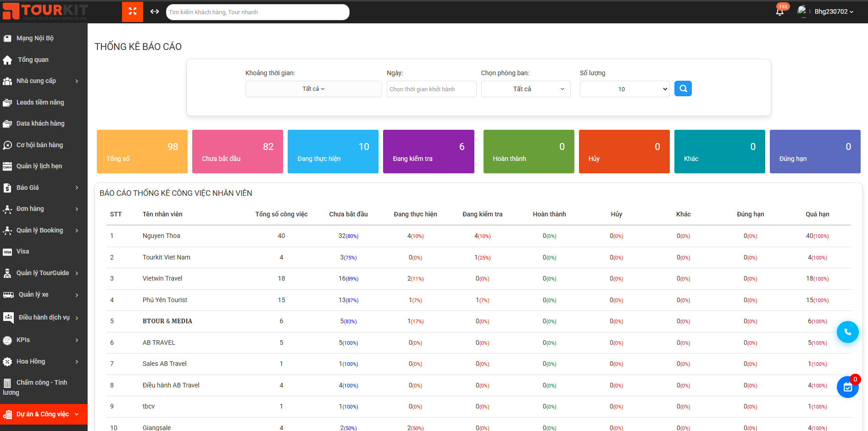The width and height of the screenshot is (868, 431).
Task: Click the Nhà cung cấp people icon
Action: click(x=7, y=81)
